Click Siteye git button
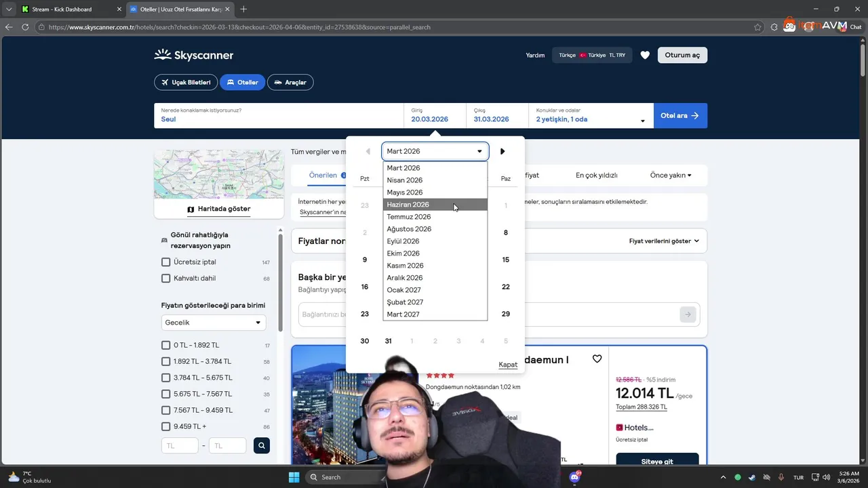This screenshot has height=488, width=868. tap(657, 460)
